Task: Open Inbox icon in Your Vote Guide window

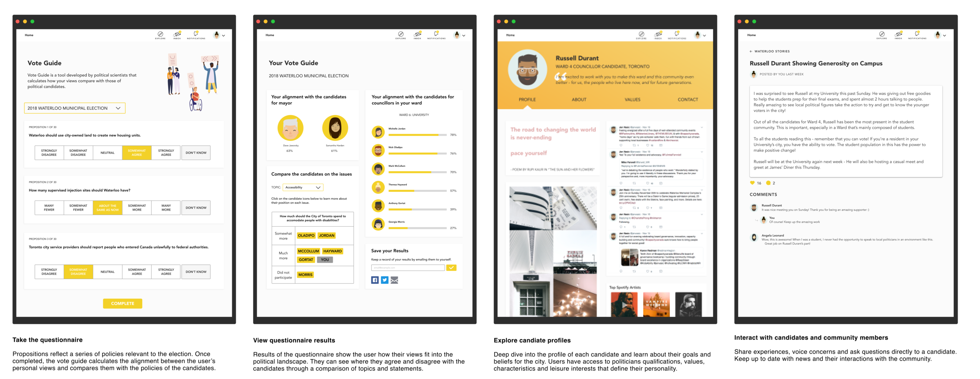Action: (417, 35)
